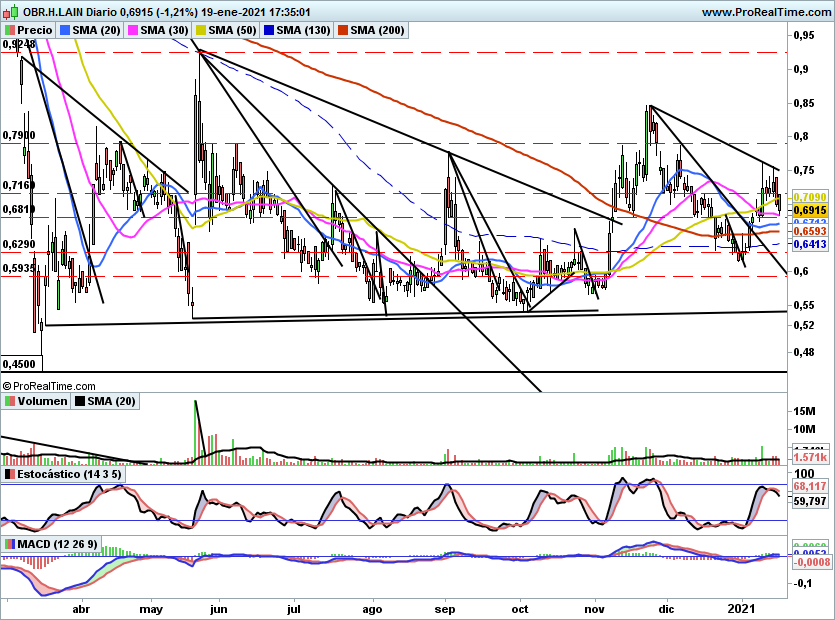The width and height of the screenshot is (835, 620).
Task: Click the MACD (12 26 9) label
Action: pos(57,544)
